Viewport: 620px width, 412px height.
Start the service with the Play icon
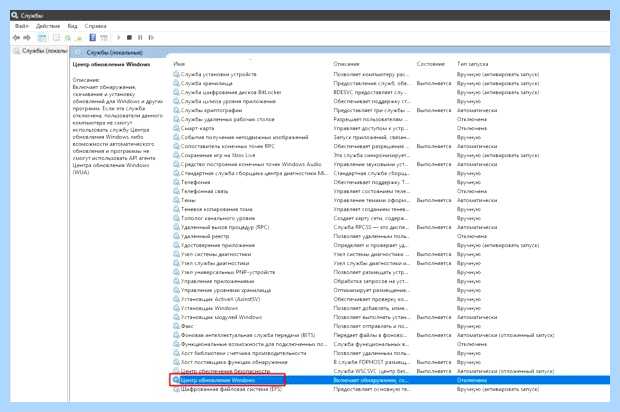click(119, 38)
